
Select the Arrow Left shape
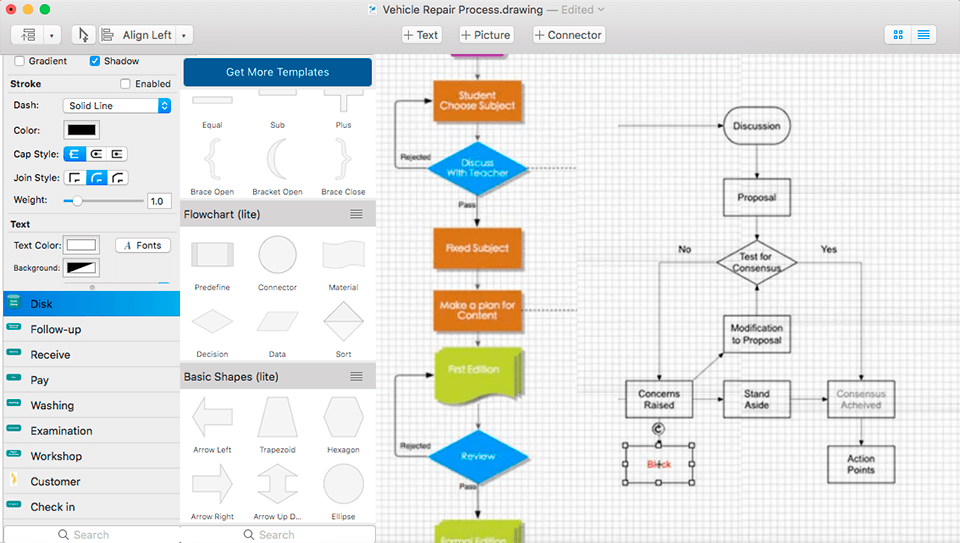point(212,416)
